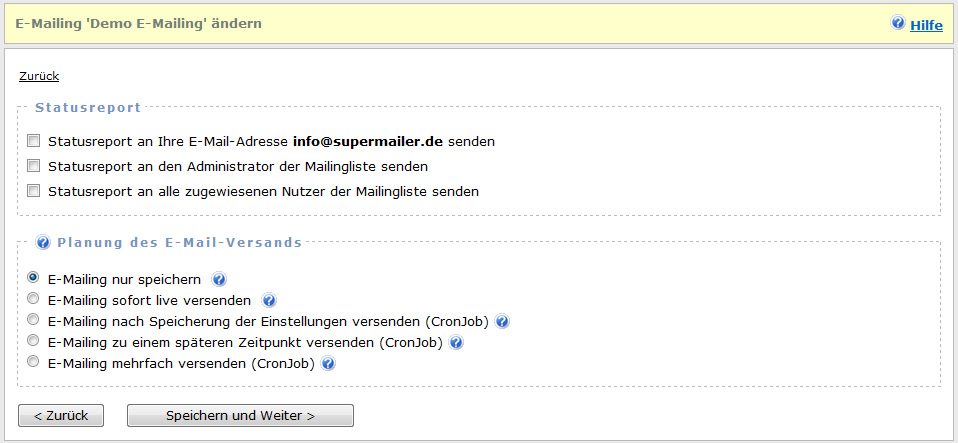Check status report to Administrator der Mailingliste
The image size is (958, 443).
(x=34, y=166)
